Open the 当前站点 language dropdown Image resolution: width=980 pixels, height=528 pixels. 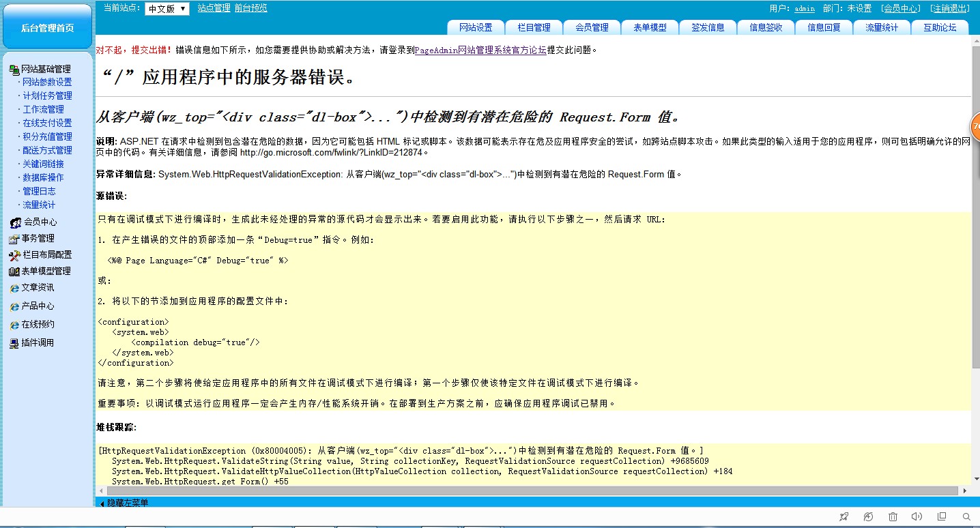(167, 9)
